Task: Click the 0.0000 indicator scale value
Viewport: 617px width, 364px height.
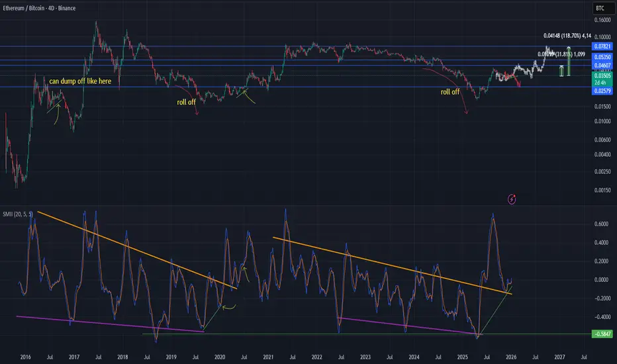Action: pos(601,280)
